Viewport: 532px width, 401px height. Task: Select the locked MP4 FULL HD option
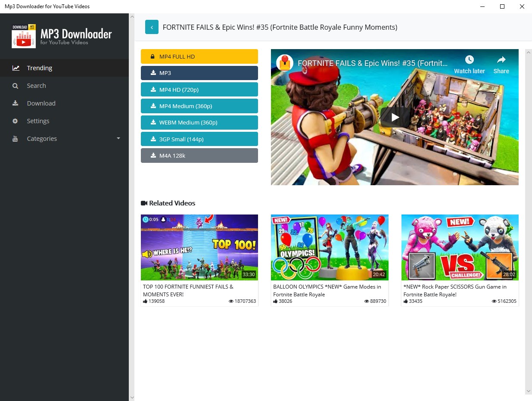coord(199,56)
